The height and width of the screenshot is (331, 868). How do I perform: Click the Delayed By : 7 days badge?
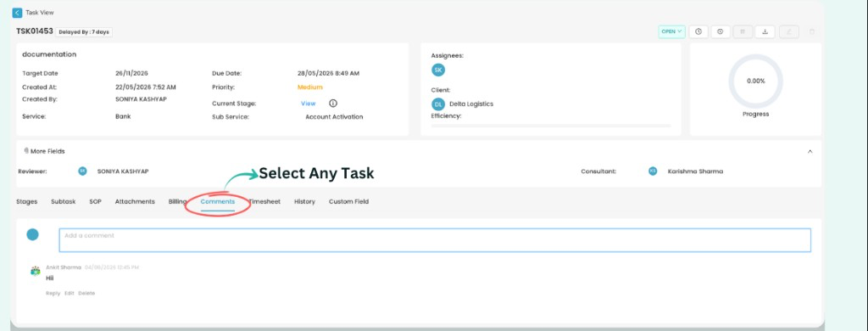(84, 32)
